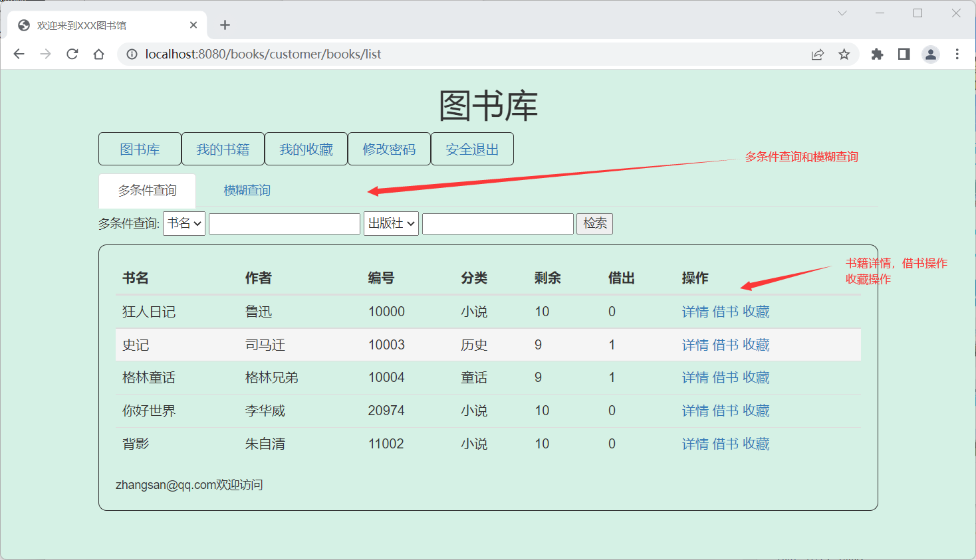Switch to the 模糊查询 tab
The height and width of the screenshot is (560, 976).
click(x=247, y=191)
